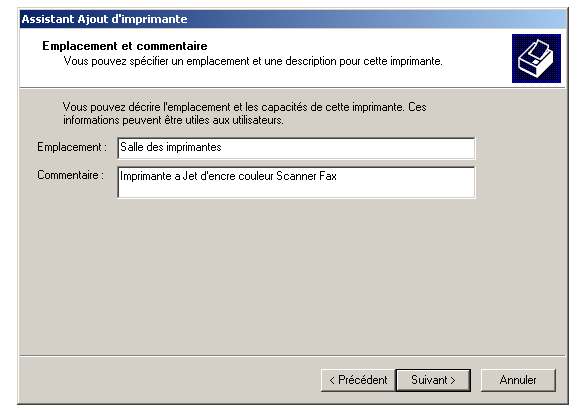Viewport: 586px width, 415px height.
Task: Click the word Jet in the comment text
Action: 190,176
